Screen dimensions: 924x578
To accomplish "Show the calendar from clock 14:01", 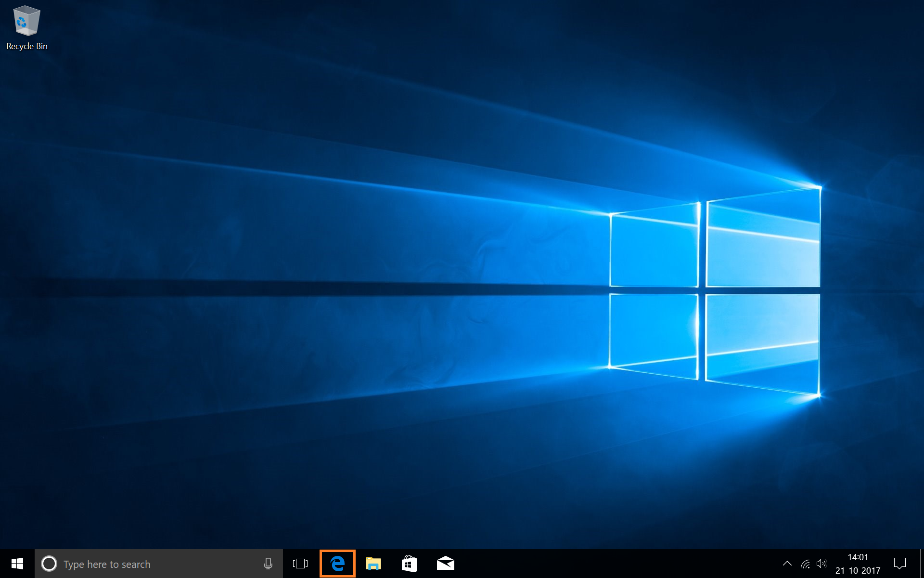I will pos(858,564).
